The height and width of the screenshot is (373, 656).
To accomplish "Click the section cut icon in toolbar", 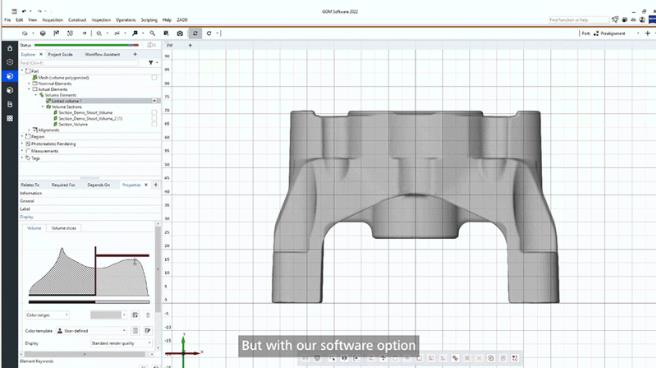I will point(117,33).
